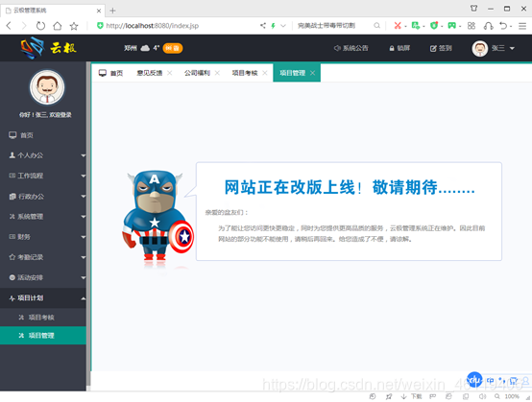Screen dimensions: 532x402
Task: Switch to the 意见反馈 tab
Action: (x=149, y=73)
